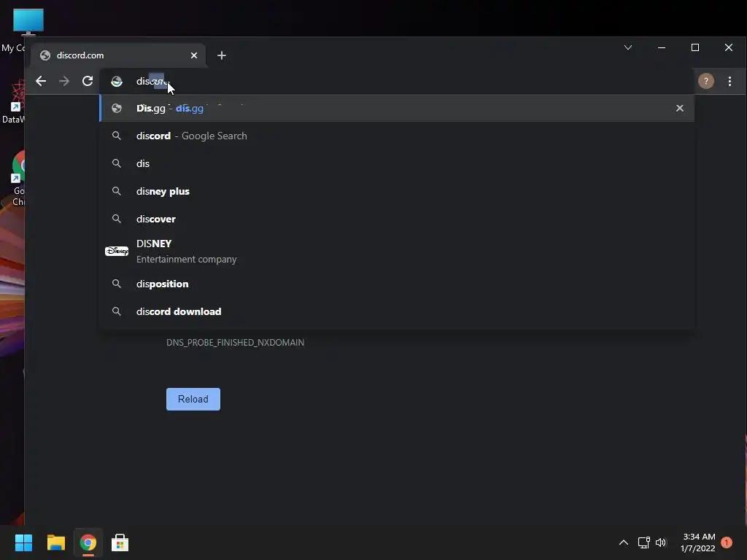747x560 pixels.
Task: Close the Chrome window
Action: [x=729, y=47]
